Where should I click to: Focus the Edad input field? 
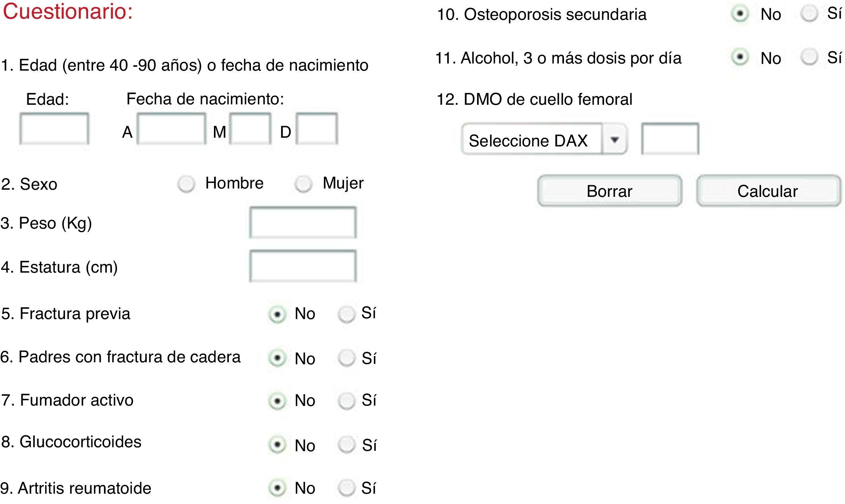[54, 129]
